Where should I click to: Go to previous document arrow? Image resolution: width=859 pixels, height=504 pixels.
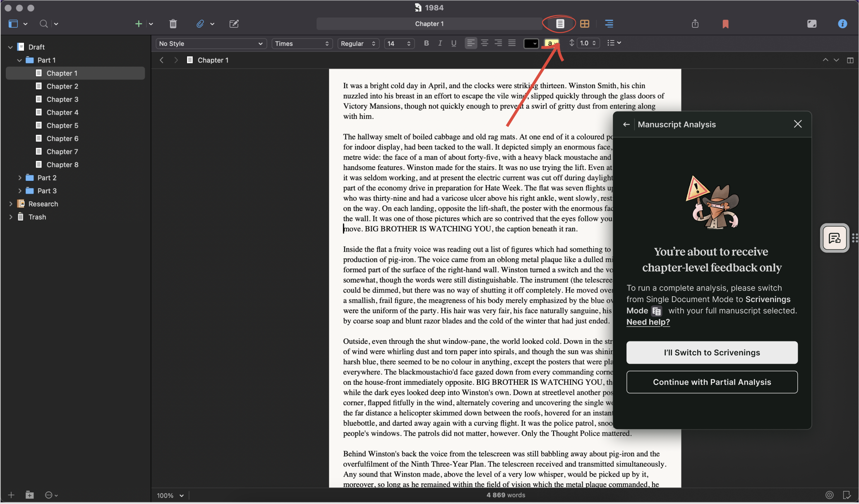tap(825, 60)
